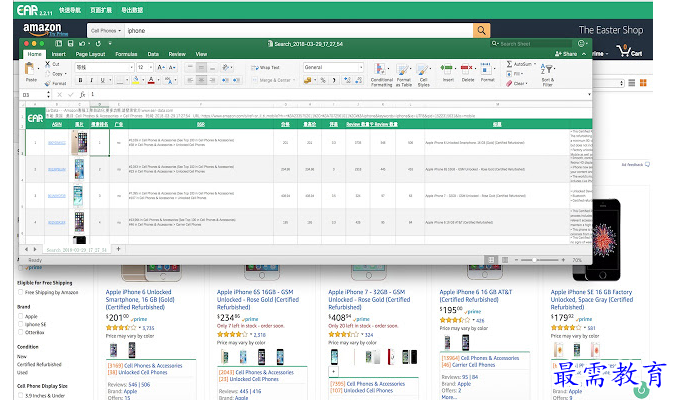Click the Paste icon in Excel ribbon
The width and height of the screenshot is (675, 406).
pos(30,69)
